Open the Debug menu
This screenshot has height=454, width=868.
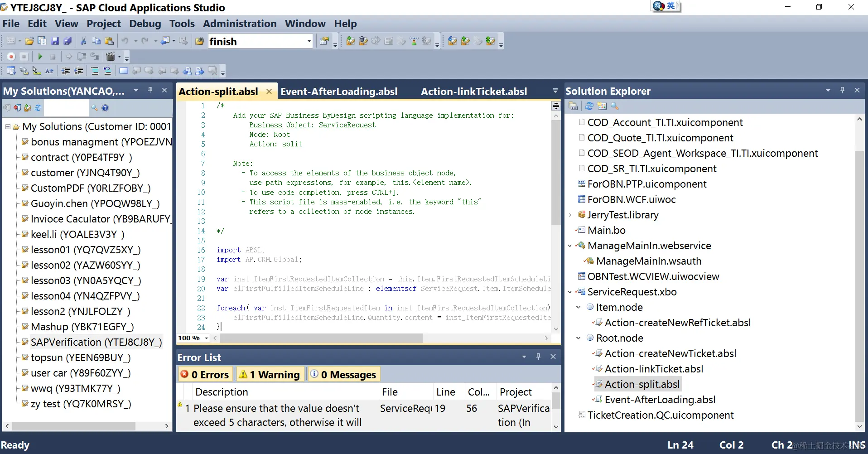tap(145, 24)
